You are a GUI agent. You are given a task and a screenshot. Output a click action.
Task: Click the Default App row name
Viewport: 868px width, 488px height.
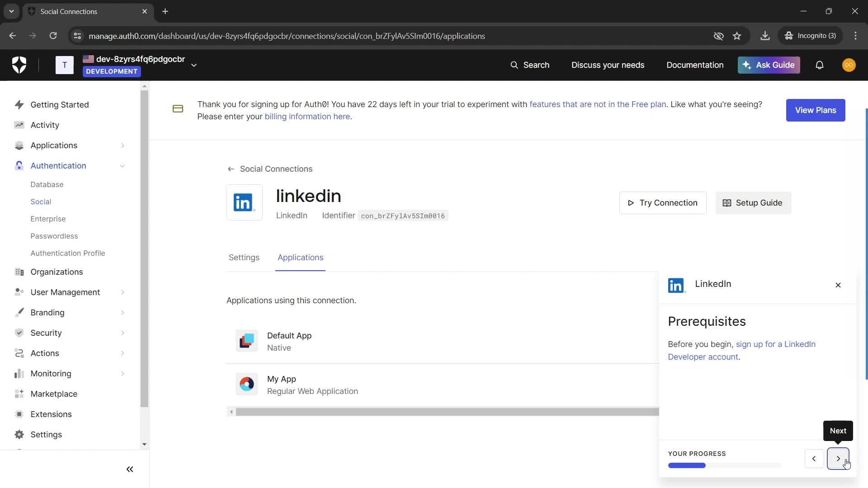point(289,336)
